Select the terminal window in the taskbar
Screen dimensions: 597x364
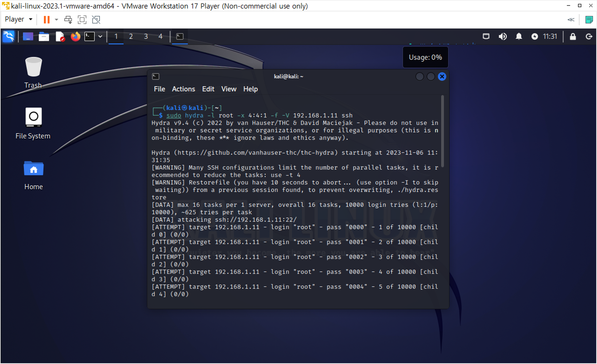click(180, 36)
